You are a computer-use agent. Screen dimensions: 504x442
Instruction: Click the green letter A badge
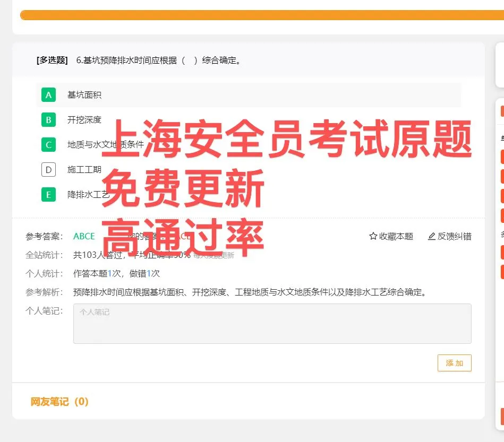tap(48, 95)
